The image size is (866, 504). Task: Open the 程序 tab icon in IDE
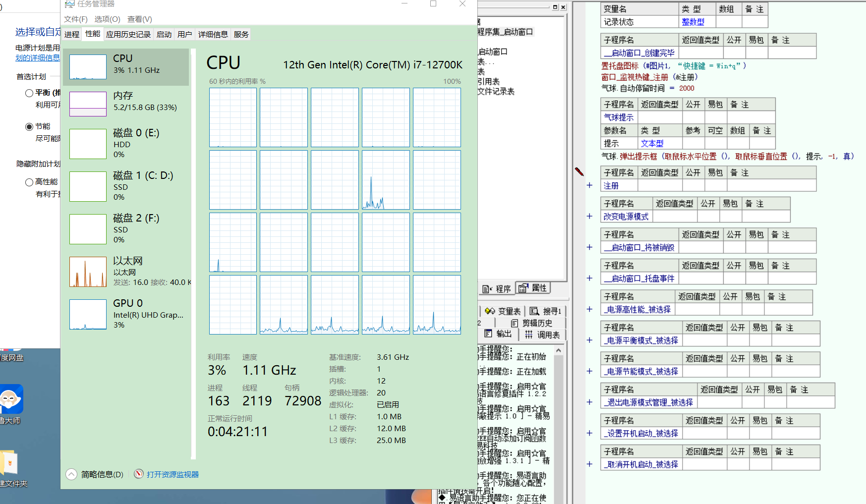pos(488,289)
